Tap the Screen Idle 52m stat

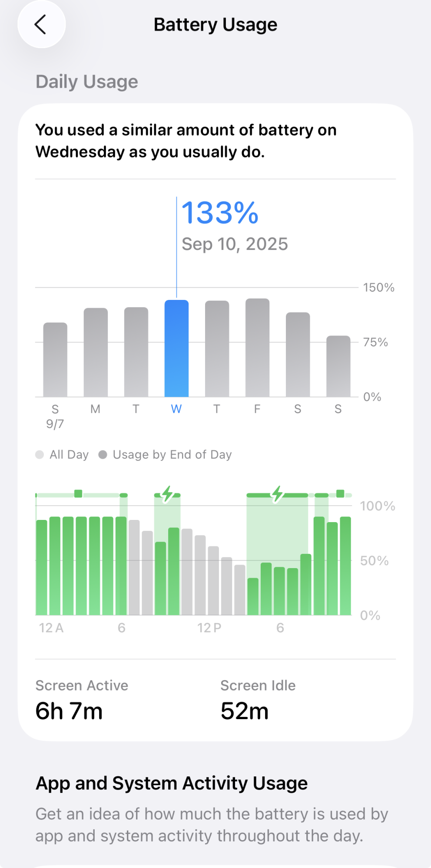pos(258,700)
